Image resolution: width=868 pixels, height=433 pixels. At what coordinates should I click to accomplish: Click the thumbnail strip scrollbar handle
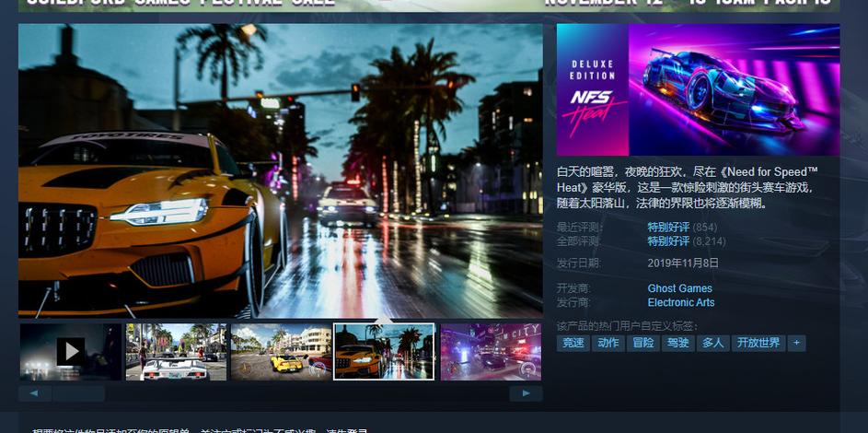(x=78, y=393)
